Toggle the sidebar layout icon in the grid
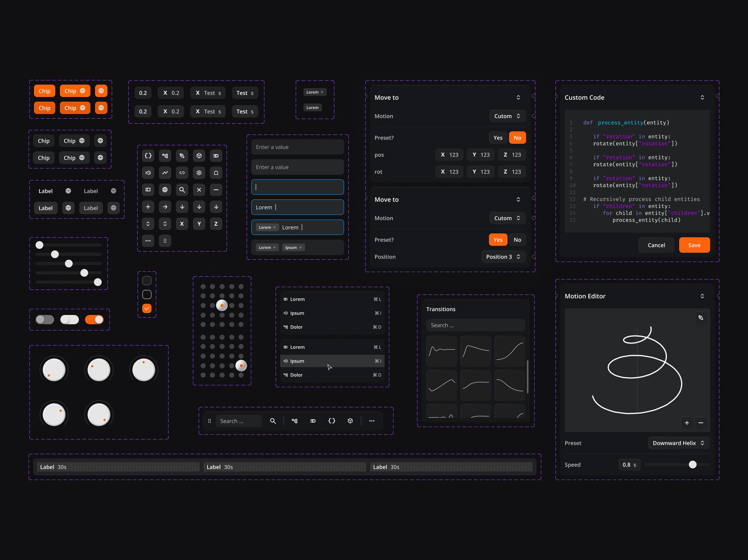 pos(148,190)
